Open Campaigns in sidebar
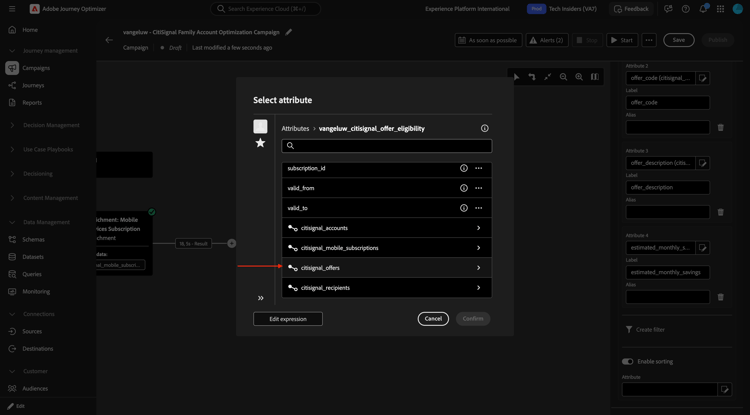 36,68
